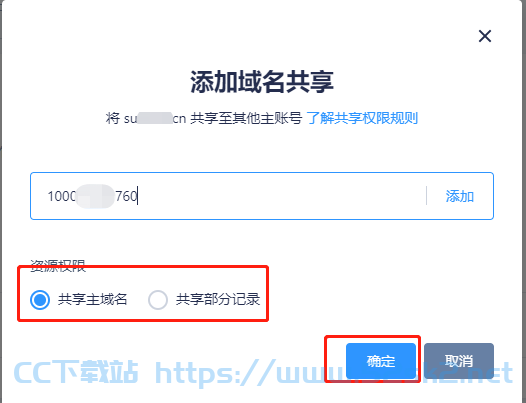
Task: Open the 了解共享权限规则 link
Action: [362, 118]
